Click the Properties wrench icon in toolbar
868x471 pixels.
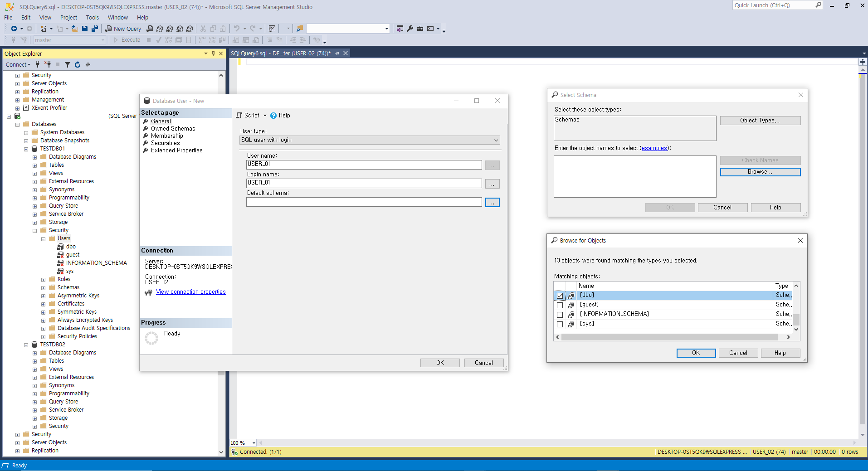[410, 29]
